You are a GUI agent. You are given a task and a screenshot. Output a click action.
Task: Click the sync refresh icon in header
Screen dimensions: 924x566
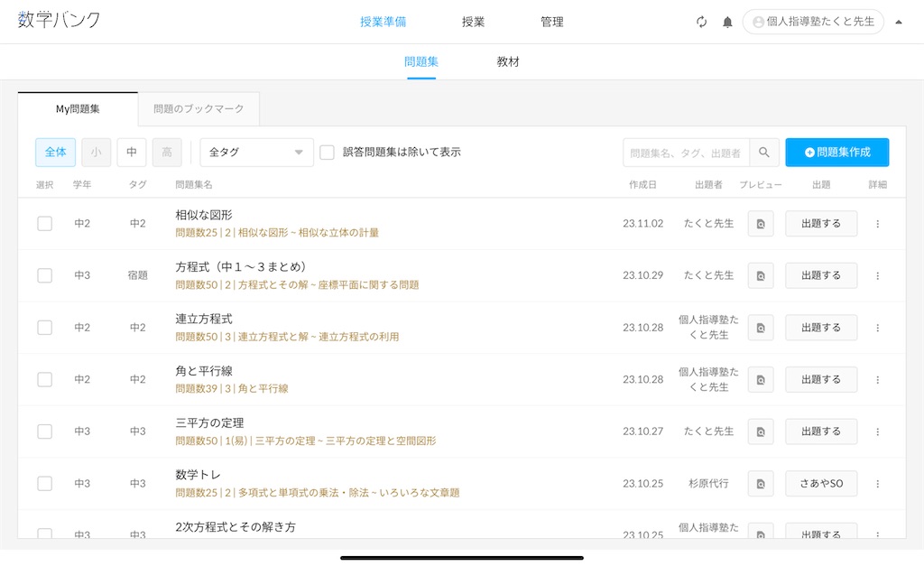(x=701, y=22)
